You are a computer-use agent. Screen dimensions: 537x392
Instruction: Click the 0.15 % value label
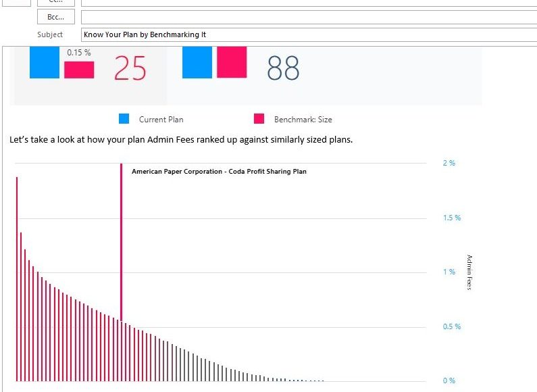79,53
